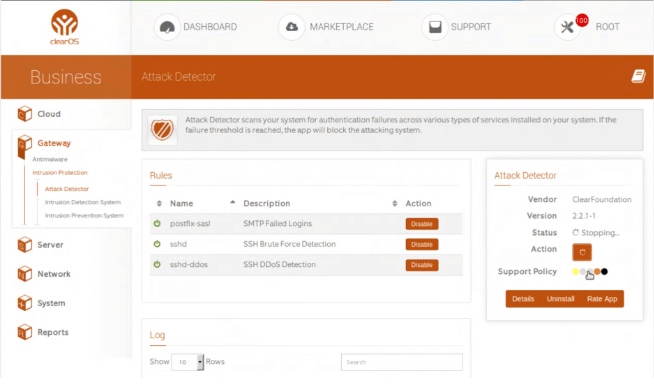Click the Cloud category cube icon
Viewport: 654px width, 387px height.
click(x=25, y=113)
